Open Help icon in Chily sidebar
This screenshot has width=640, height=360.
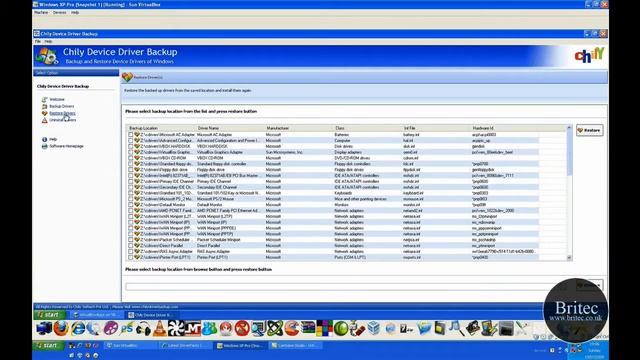pos(44,139)
